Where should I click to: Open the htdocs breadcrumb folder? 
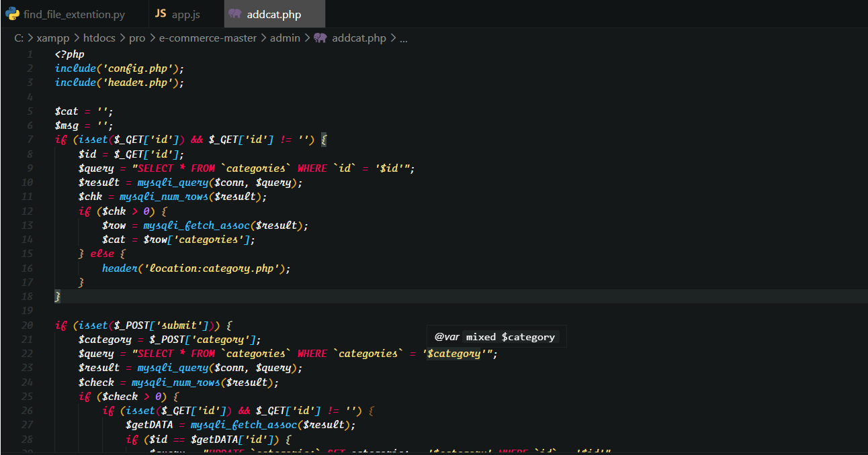pos(98,38)
